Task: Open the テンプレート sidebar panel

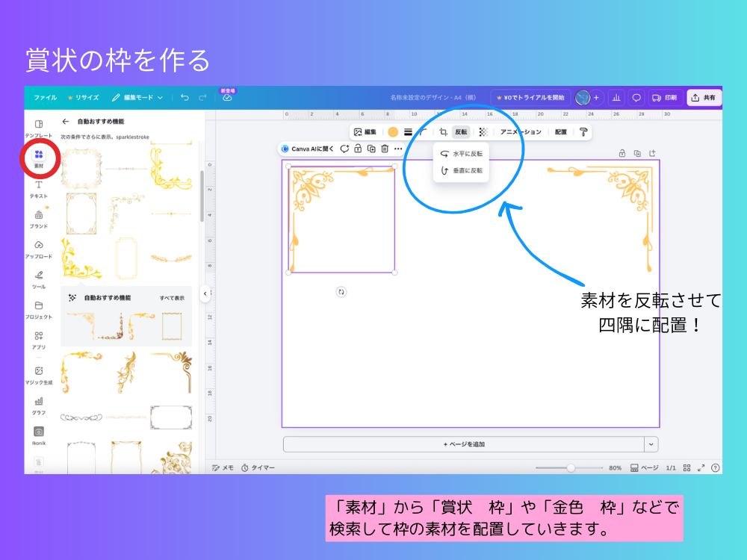Action: [x=39, y=128]
